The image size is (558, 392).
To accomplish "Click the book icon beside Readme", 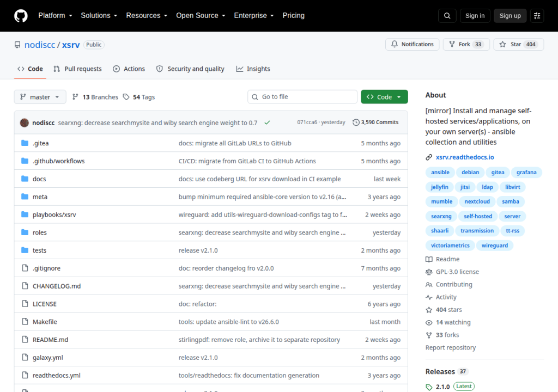I will coord(429,259).
